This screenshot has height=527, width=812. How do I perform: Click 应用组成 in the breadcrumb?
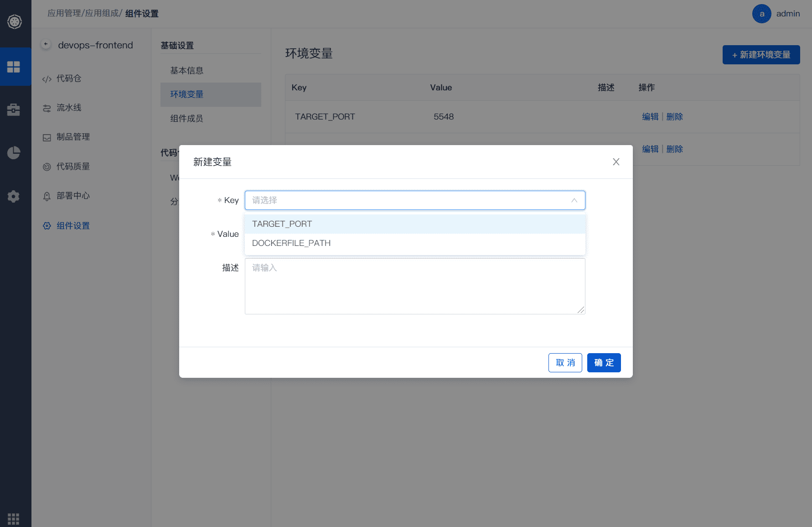point(102,13)
